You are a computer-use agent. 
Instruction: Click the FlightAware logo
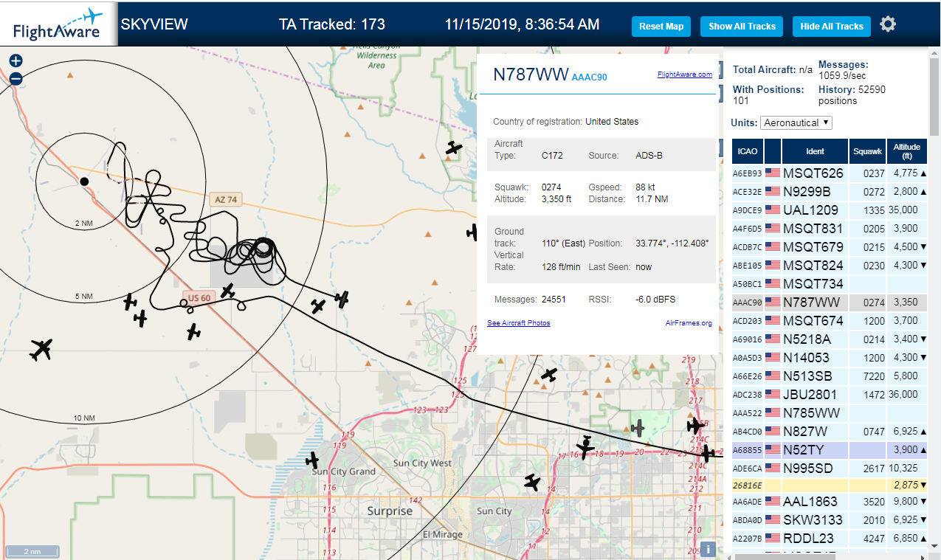pyautogui.click(x=58, y=24)
